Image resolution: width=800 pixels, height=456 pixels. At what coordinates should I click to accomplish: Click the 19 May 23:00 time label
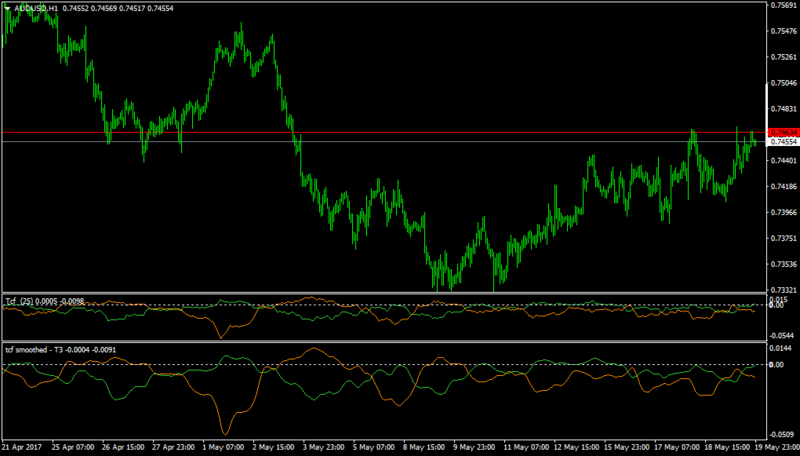pos(777,447)
